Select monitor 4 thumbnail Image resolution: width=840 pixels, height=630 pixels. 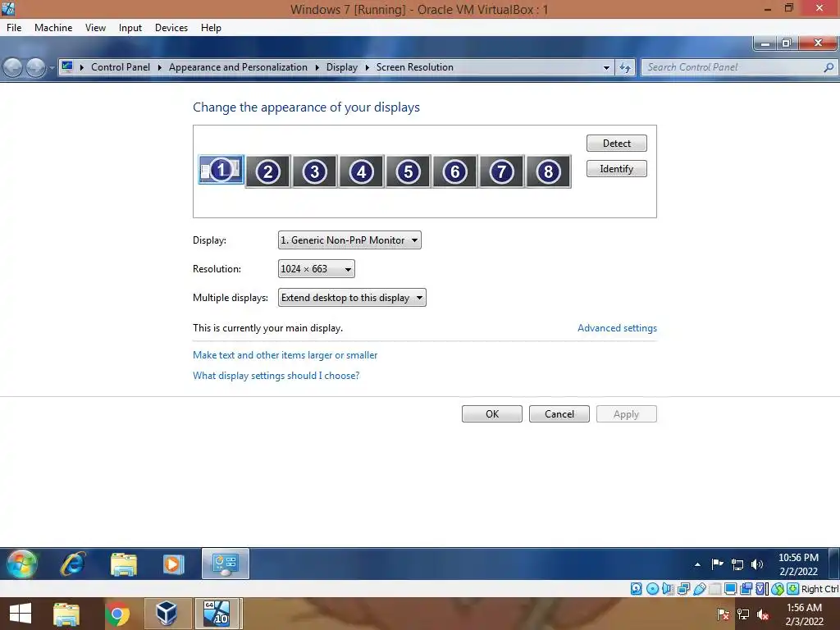361,171
